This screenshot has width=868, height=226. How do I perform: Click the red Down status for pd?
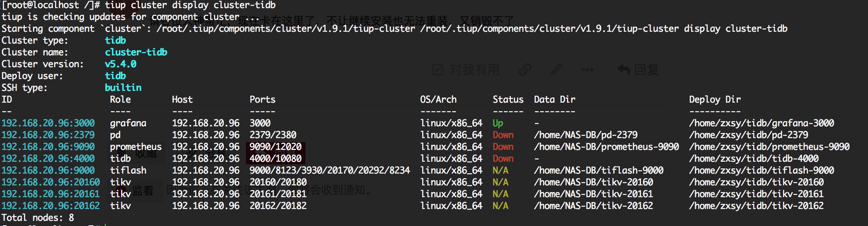tap(503, 135)
